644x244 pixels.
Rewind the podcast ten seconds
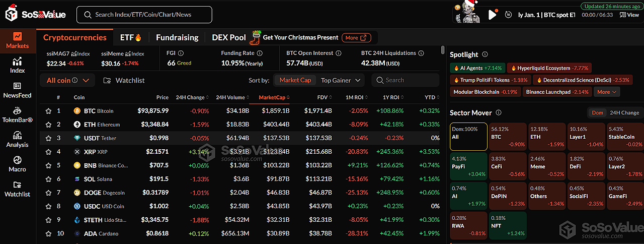pos(509,15)
